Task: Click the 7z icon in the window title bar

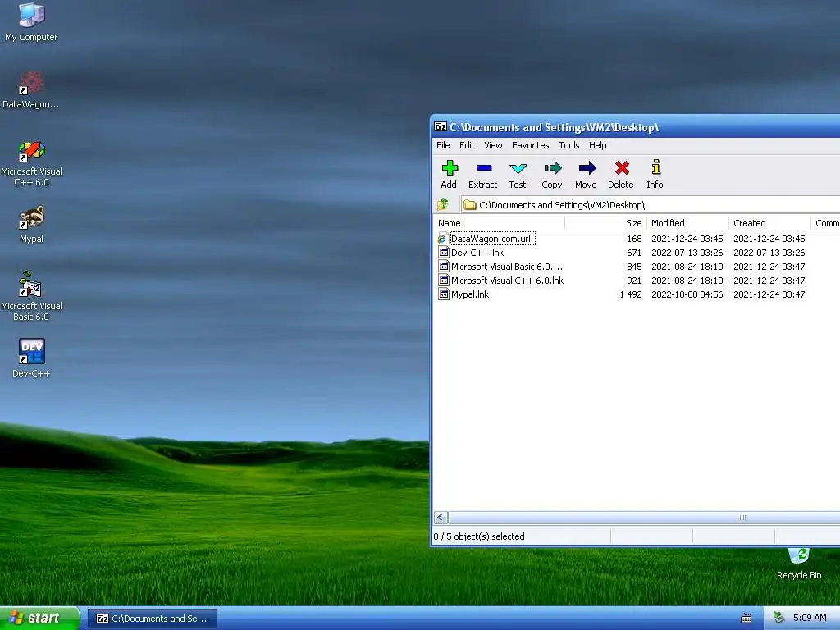Action: tap(441, 126)
